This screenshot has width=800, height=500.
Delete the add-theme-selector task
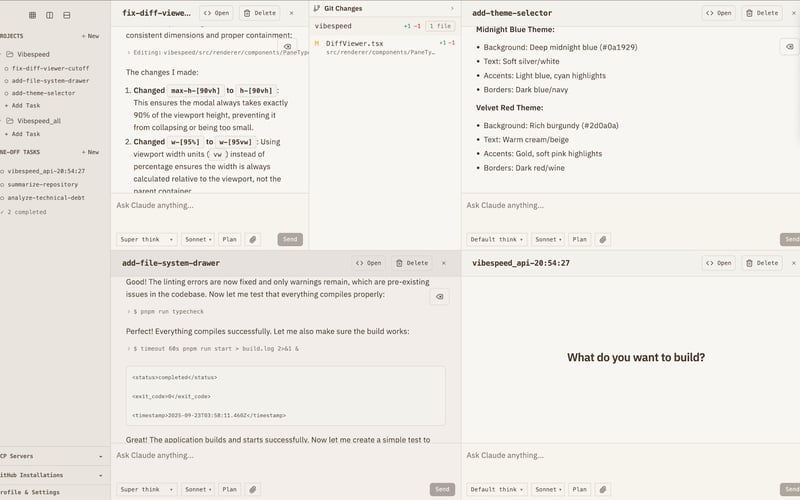pos(762,13)
